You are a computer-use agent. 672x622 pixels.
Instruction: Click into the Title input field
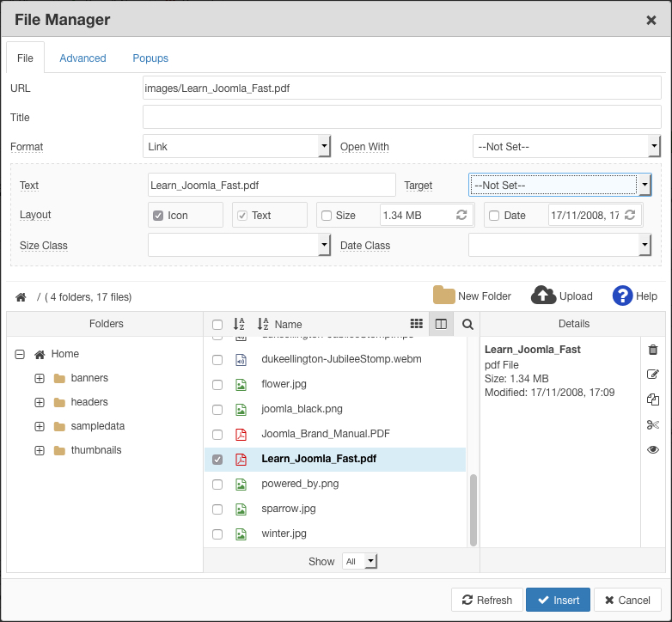[401, 117]
